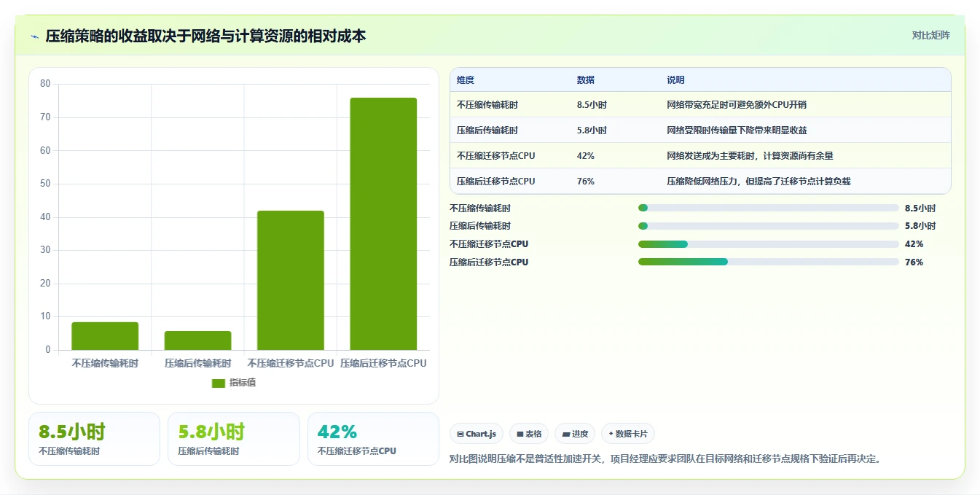Viewport: 980px width, 495px height.
Task: Click the 数据 column header
Action: click(585, 80)
